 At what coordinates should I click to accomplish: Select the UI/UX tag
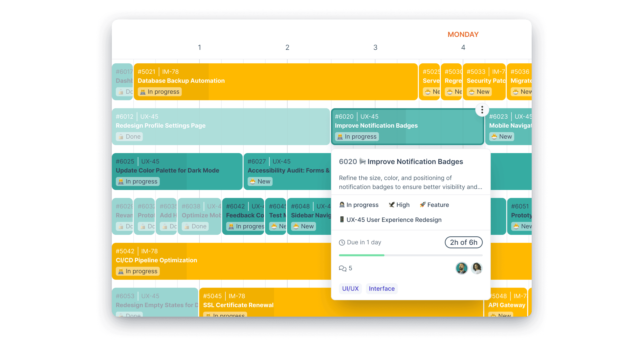tap(350, 289)
